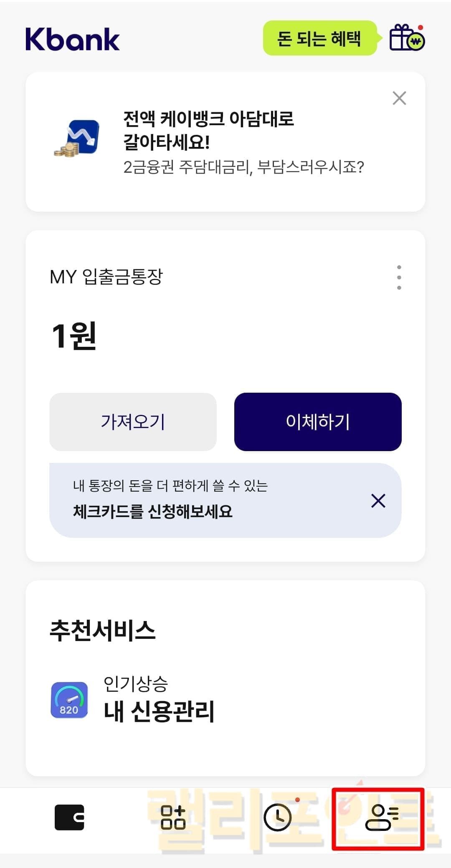Tap the Kbank logo
This screenshot has width=451, height=868.
pos(73,40)
